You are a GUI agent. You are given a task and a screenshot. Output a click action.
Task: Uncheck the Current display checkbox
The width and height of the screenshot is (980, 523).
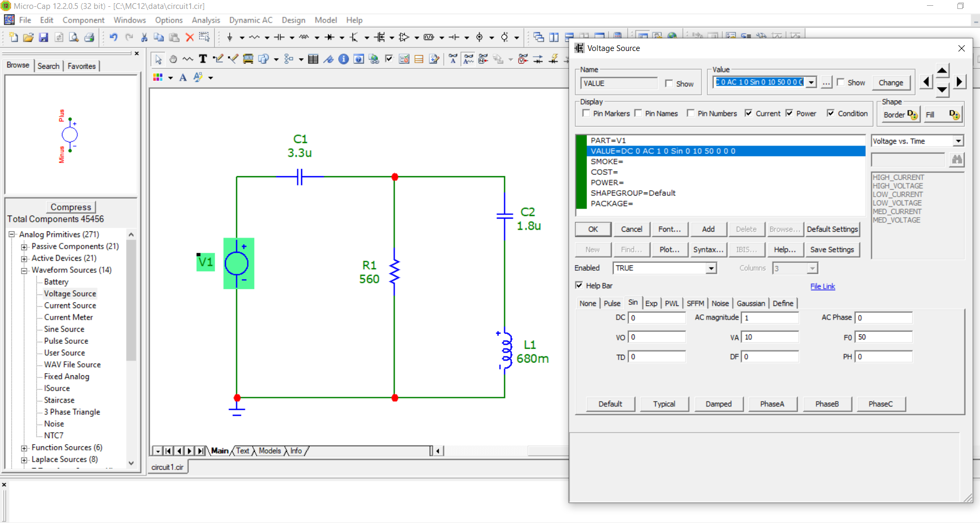[749, 113]
